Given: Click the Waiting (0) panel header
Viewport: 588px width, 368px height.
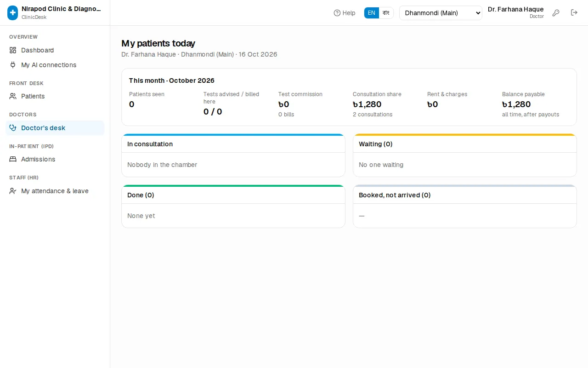Looking at the screenshot, I should click(465, 144).
